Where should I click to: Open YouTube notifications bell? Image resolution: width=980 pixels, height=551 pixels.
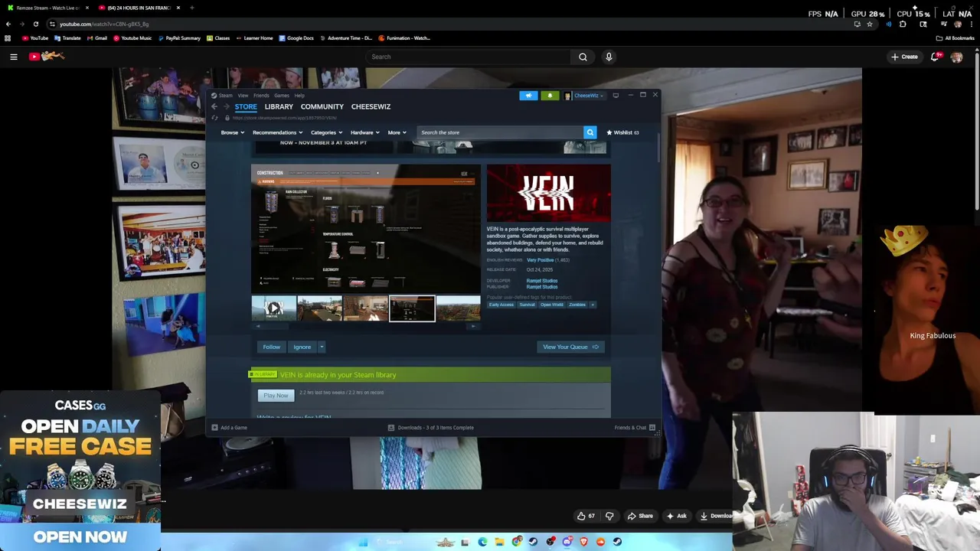(x=935, y=57)
